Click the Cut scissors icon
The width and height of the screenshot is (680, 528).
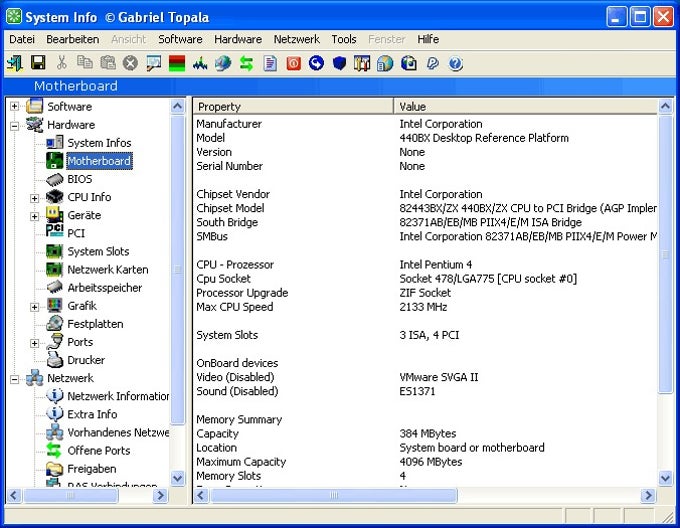click(x=62, y=63)
